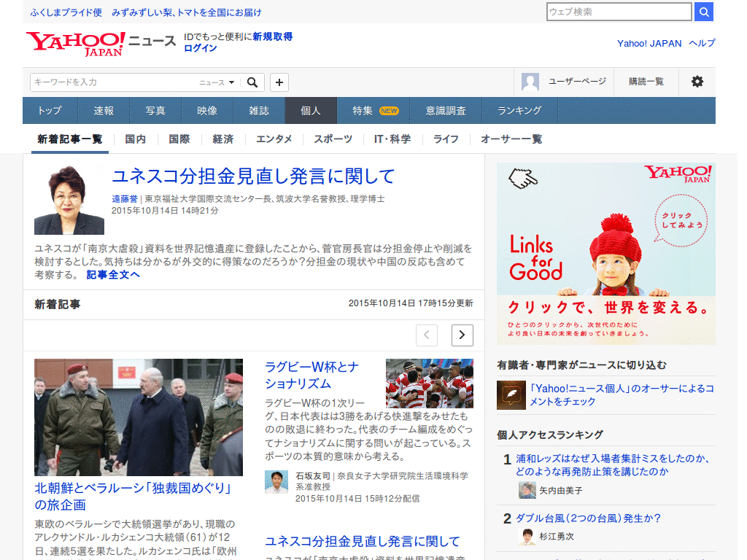Screen dimensions: 747x560
Task: Select the 国内 category
Action: (135, 139)
